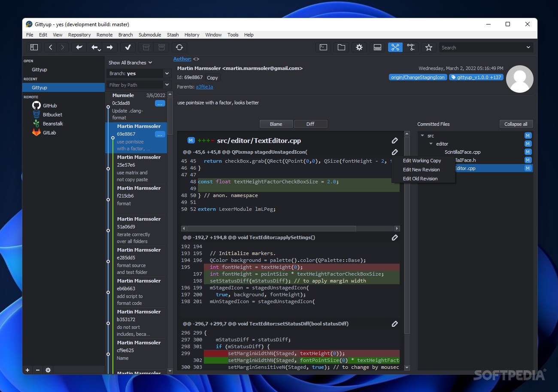Image resolution: width=558 pixels, height=392 pixels.
Task: Copy the commit id
Action: (x=212, y=78)
